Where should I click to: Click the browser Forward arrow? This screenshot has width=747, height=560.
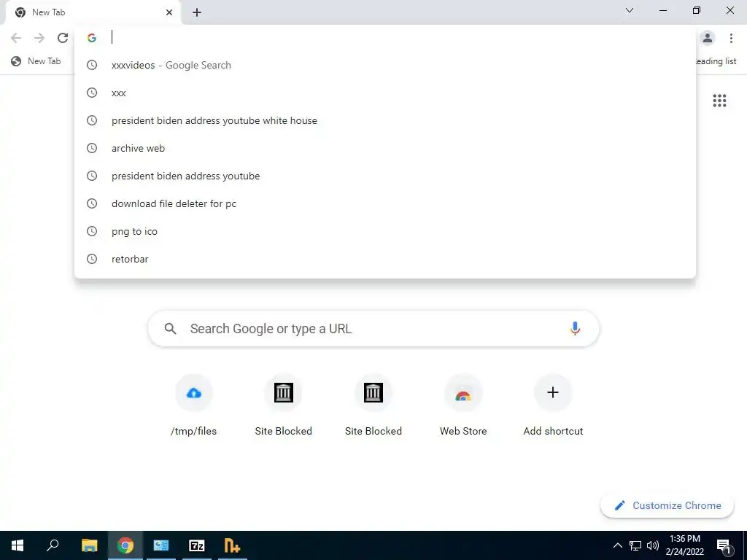(x=39, y=38)
